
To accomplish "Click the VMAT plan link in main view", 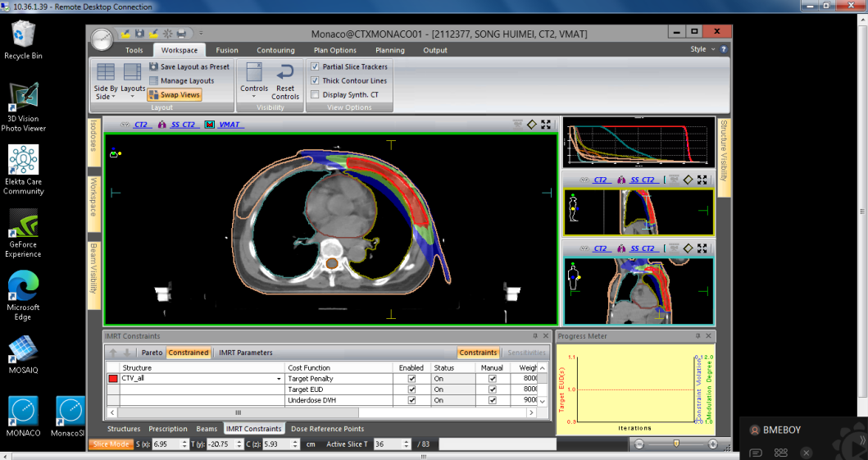I will tap(229, 125).
